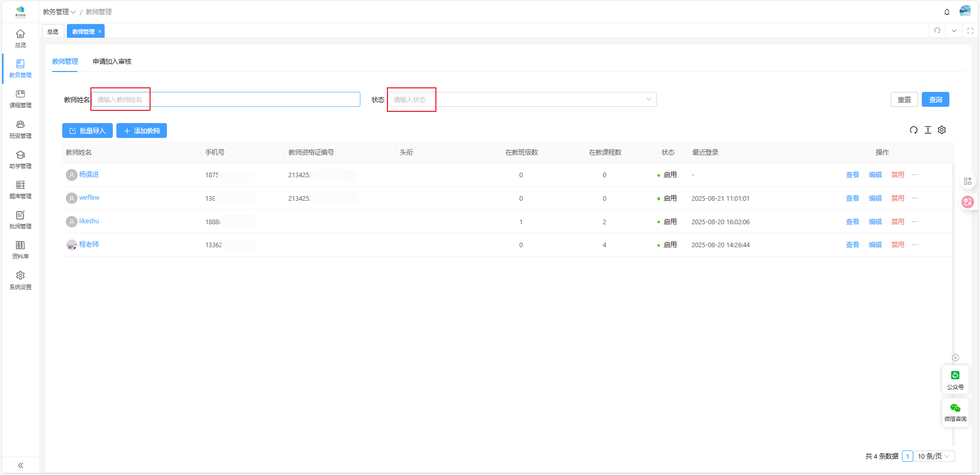Close the 教师管理 page tab
980x475 pixels.
[100, 32]
